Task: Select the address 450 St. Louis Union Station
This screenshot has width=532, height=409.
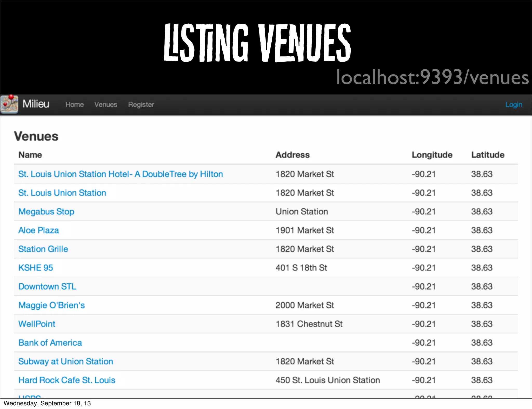Action: 328,380
